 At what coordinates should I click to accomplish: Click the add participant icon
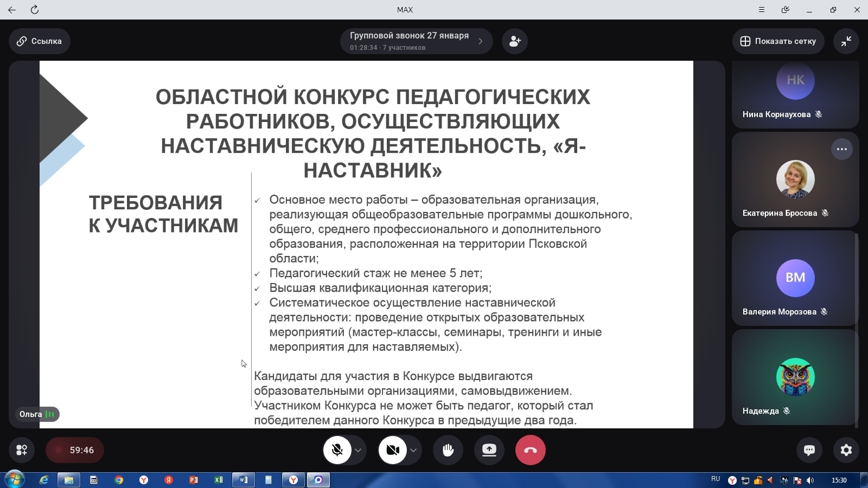coord(515,41)
